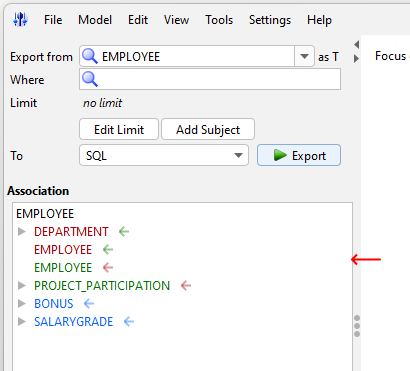
Task: Click the Jailer application icon
Action: (20, 20)
